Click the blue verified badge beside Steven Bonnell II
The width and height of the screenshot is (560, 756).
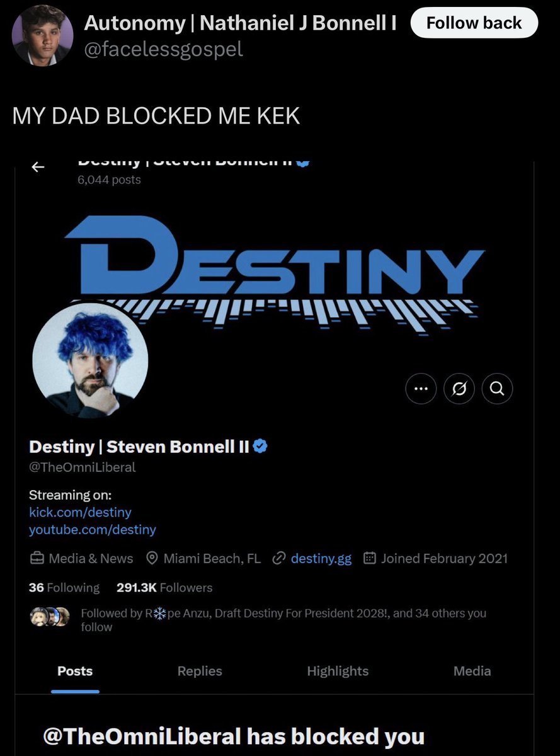coord(261,447)
